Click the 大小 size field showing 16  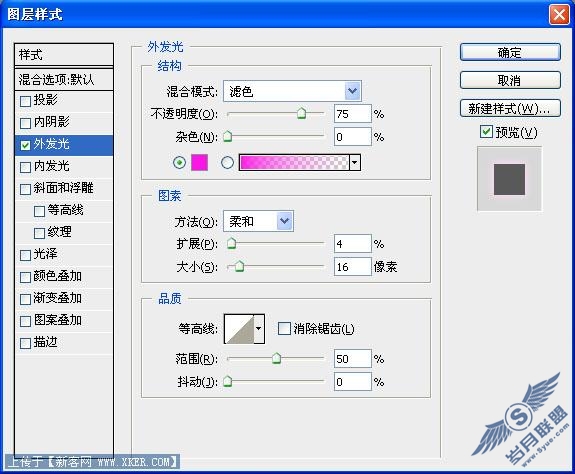point(352,267)
